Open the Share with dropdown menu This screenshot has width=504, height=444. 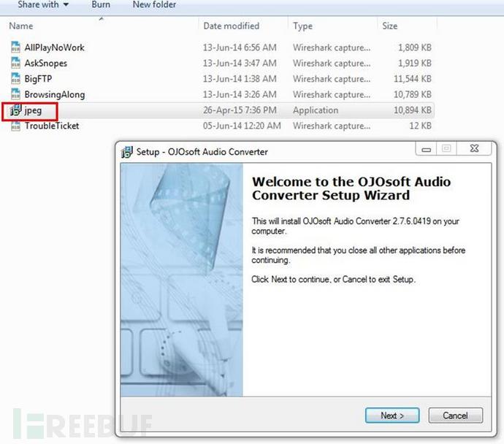[x=43, y=4]
